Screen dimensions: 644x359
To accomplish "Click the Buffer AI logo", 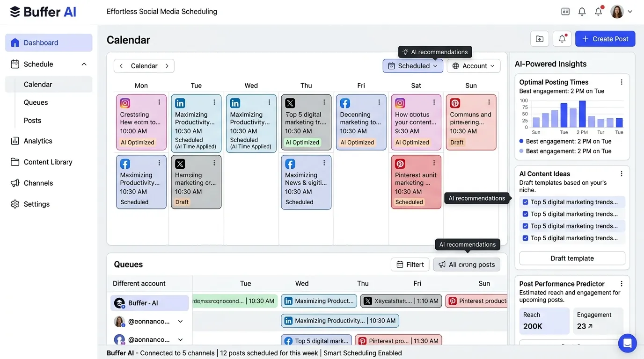I will [x=43, y=12].
